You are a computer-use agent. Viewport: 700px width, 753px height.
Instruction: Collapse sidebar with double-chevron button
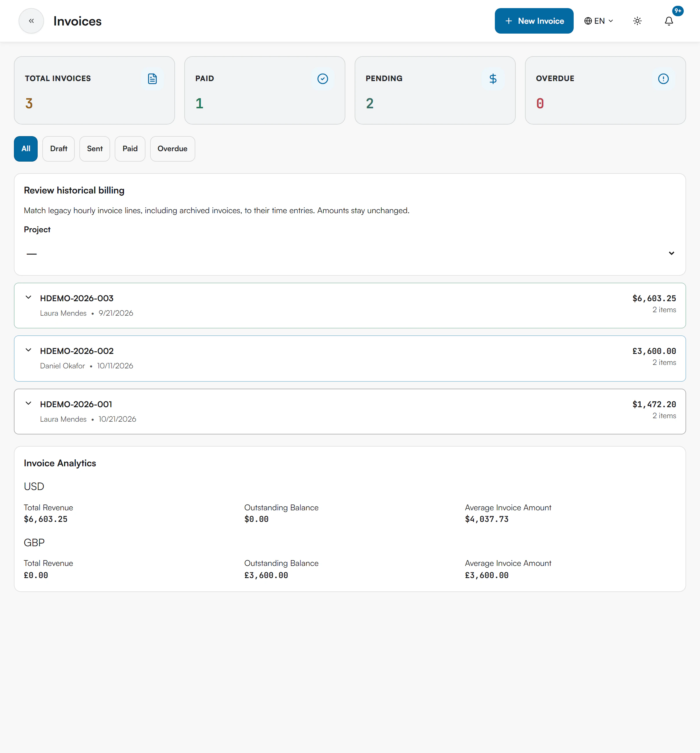[31, 21]
